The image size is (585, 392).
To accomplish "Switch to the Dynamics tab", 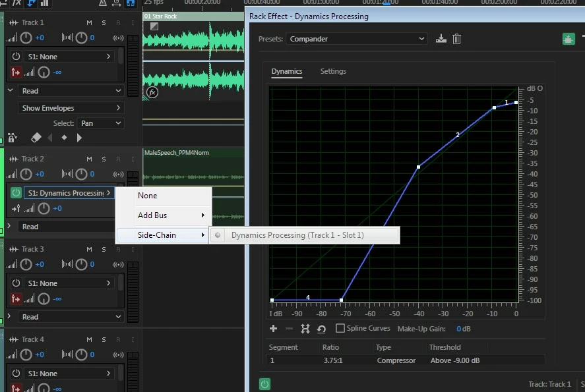I will click(x=286, y=71).
